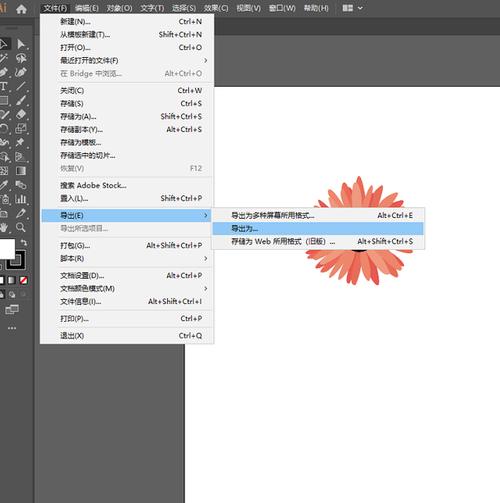500x503 pixels.
Task: Select the Gradient tool
Action: [x=21, y=171]
